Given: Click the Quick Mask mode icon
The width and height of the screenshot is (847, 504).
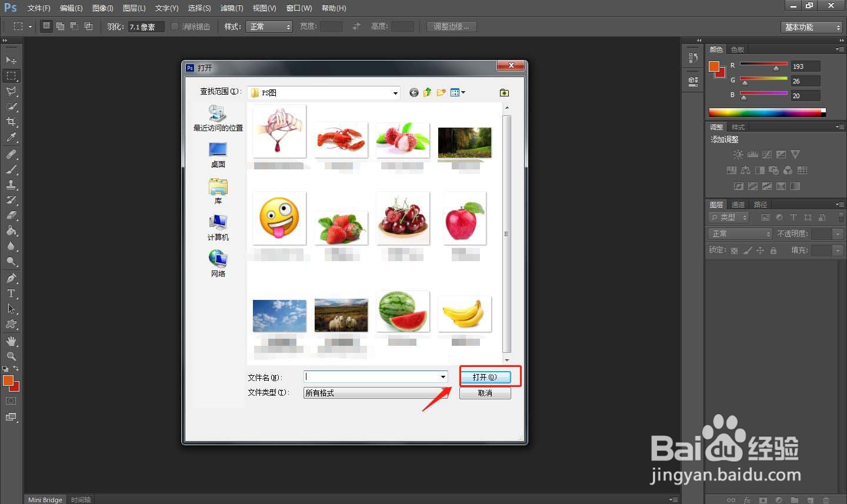Looking at the screenshot, I should click(11, 401).
